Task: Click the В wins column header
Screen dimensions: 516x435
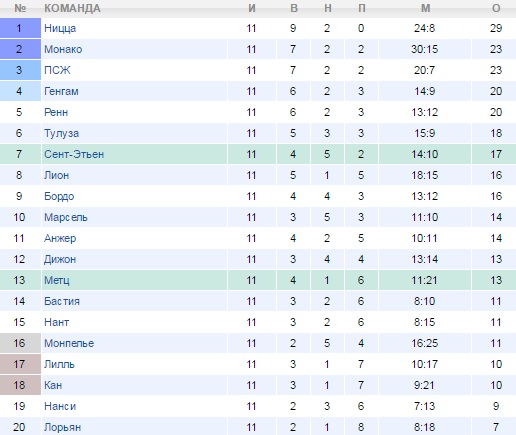Action: pyautogui.click(x=294, y=8)
